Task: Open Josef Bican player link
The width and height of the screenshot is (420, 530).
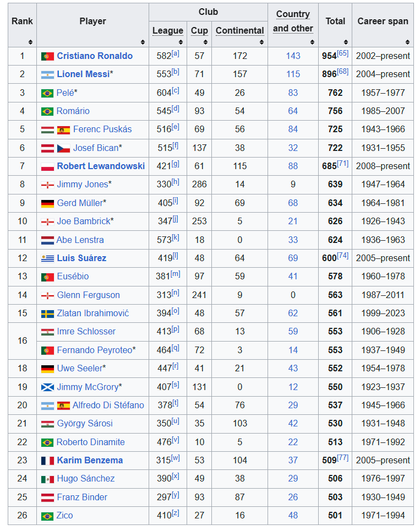Action: (x=96, y=148)
